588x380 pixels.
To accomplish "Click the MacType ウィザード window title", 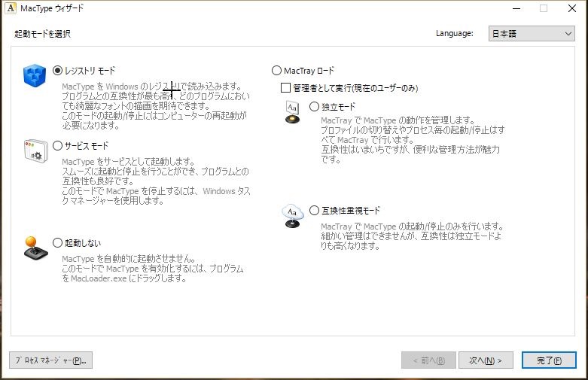I will (x=52, y=8).
